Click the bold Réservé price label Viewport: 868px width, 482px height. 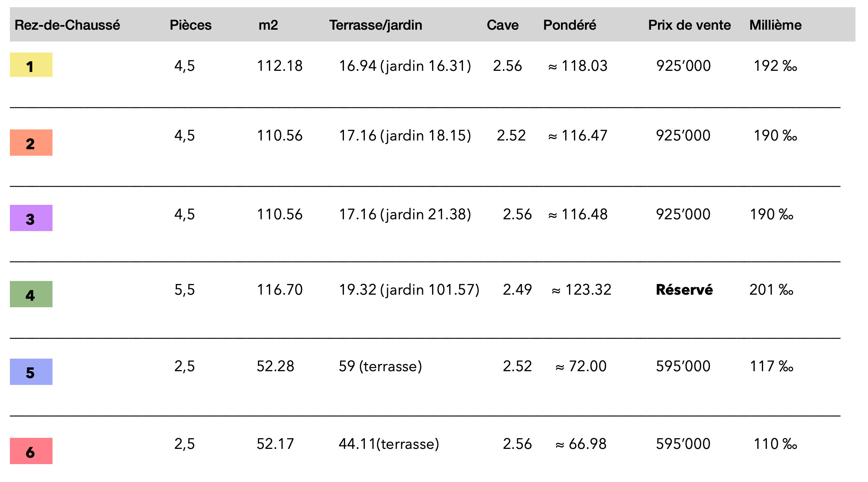click(684, 290)
